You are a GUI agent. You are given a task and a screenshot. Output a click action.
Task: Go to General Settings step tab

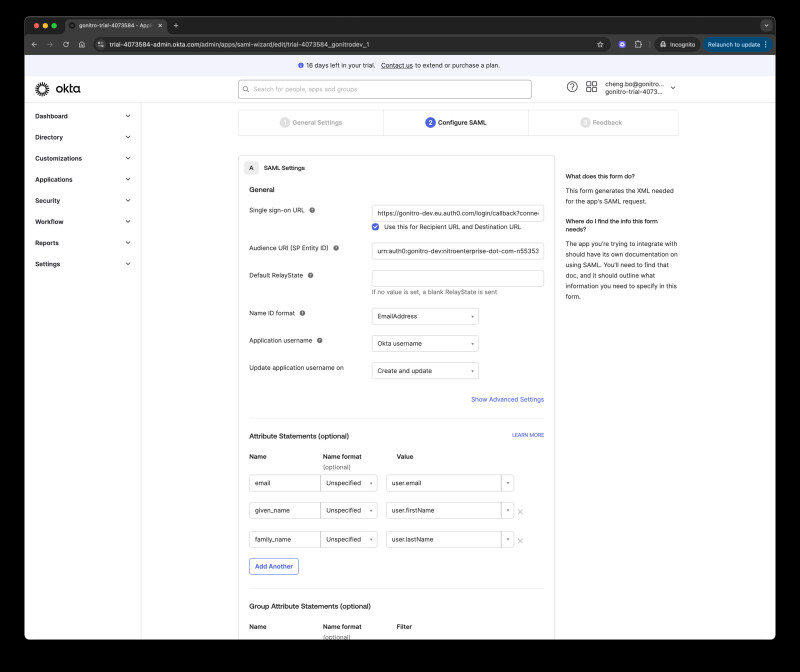(x=311, y=122)
